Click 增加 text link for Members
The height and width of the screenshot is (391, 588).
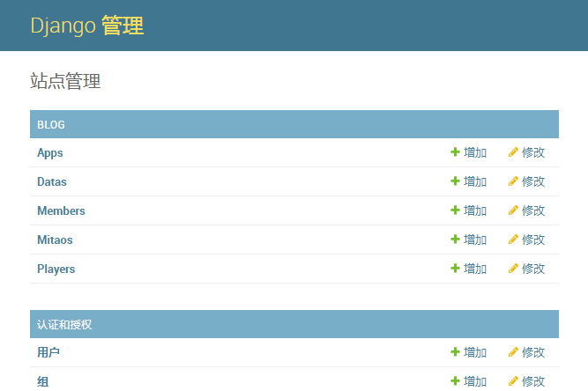click(x=475, y=210)
